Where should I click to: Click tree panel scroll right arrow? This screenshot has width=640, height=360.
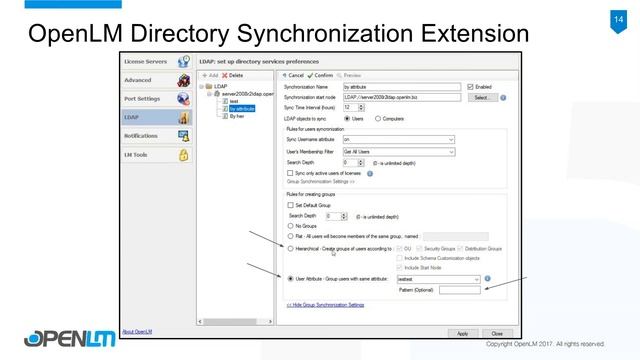click(270, 322)
